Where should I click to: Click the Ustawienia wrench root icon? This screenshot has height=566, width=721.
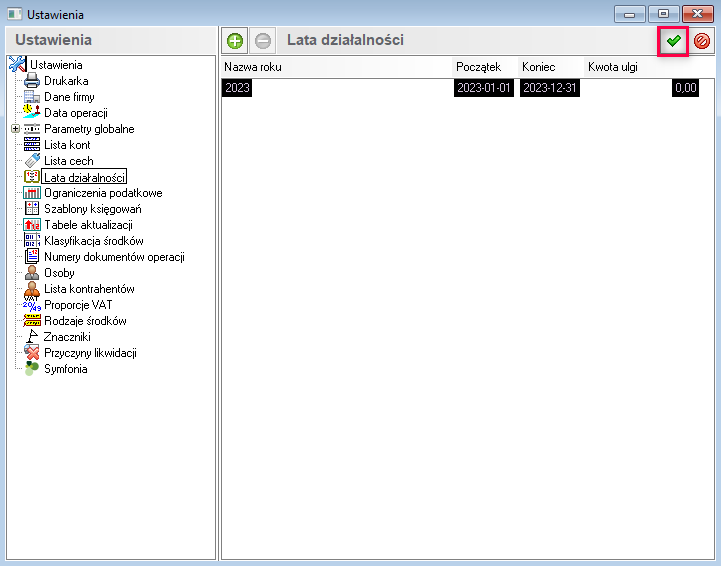(17, 64)
